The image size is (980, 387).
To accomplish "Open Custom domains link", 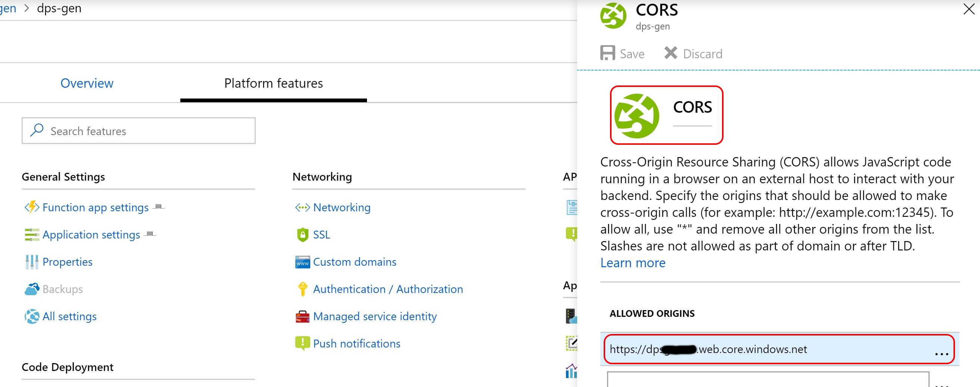I will (x=355, y=262).
